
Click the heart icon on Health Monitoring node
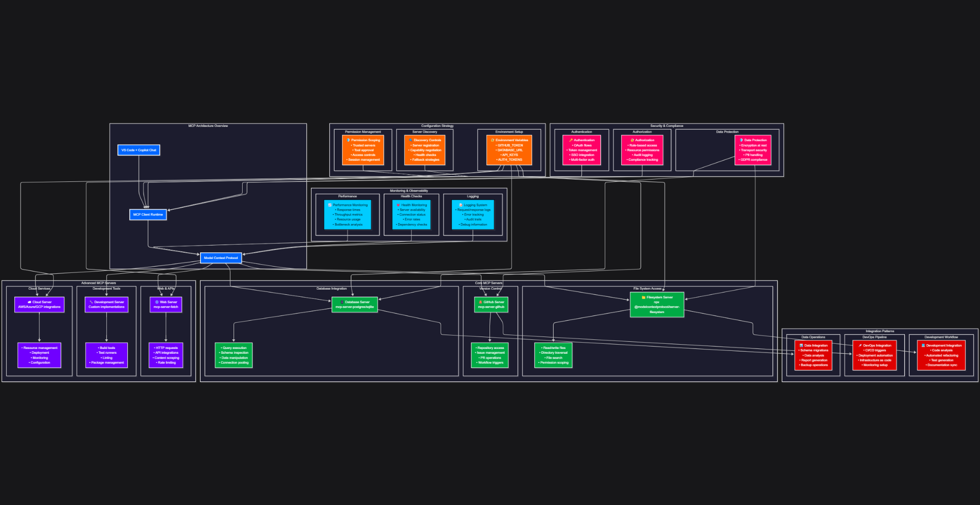(x=399, y=205)
